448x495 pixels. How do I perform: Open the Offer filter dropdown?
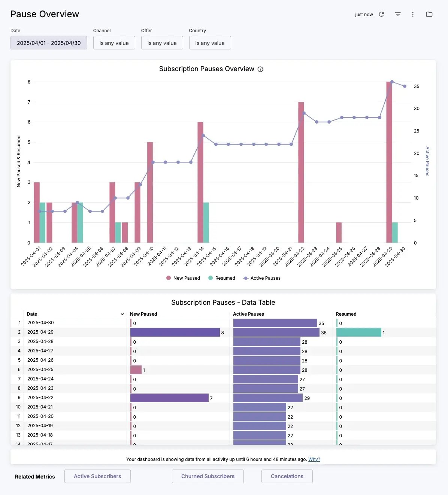coord(162,43)
